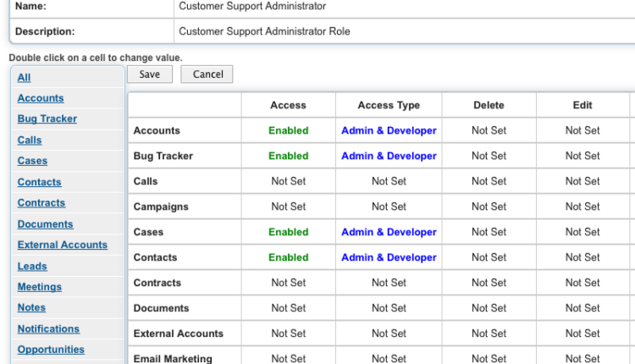Screen dimensions: 635x364
Task: Open Bug Tracker sidebar link
Action: (x=47, y=119)
